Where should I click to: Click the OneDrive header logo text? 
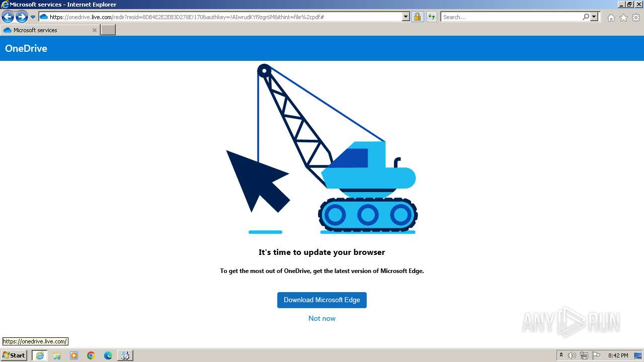[26, 48]
